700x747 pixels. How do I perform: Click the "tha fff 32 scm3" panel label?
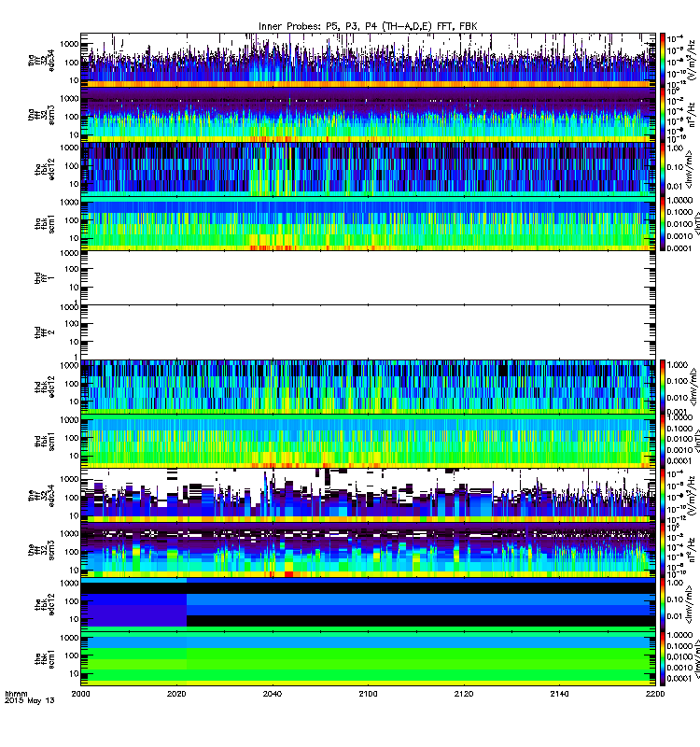41,115
